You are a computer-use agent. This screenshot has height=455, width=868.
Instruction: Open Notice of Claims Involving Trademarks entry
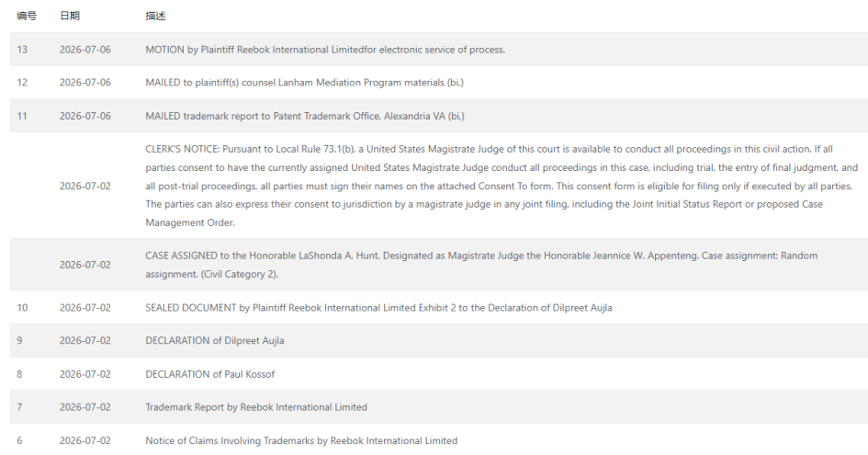click(x=301, y=440)
